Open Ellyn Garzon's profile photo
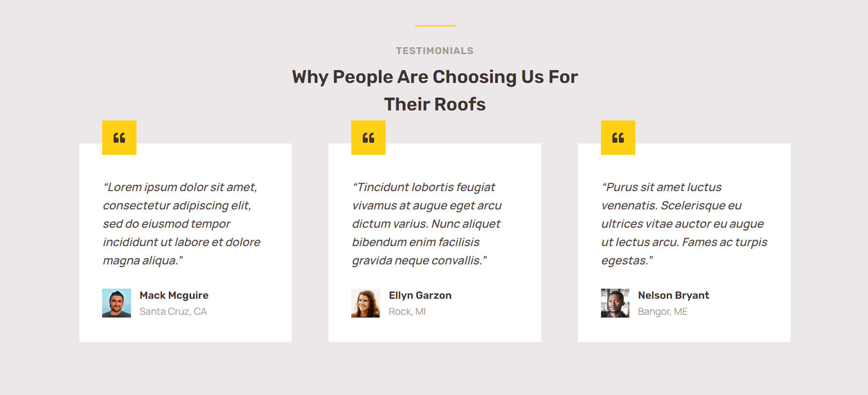Viewport: 868px width, 395px height. tap(366, 303)
